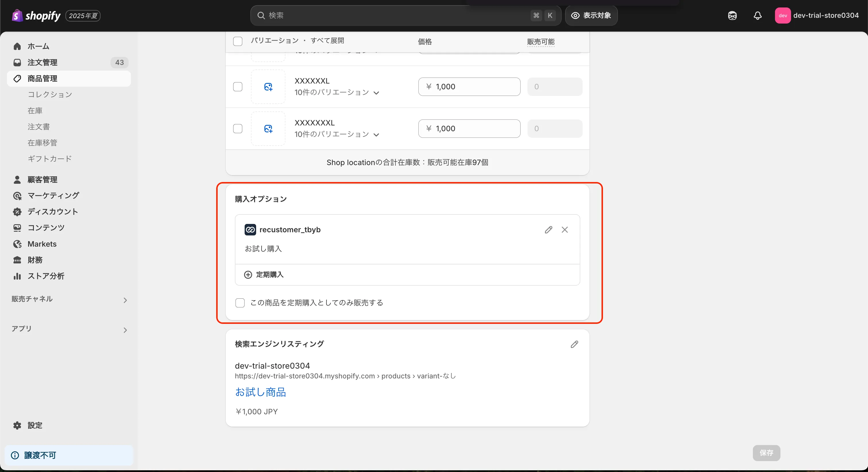Viewport: 868px width, 472px height.
Task: Open ホーム in sidebar
Action: 69,46
